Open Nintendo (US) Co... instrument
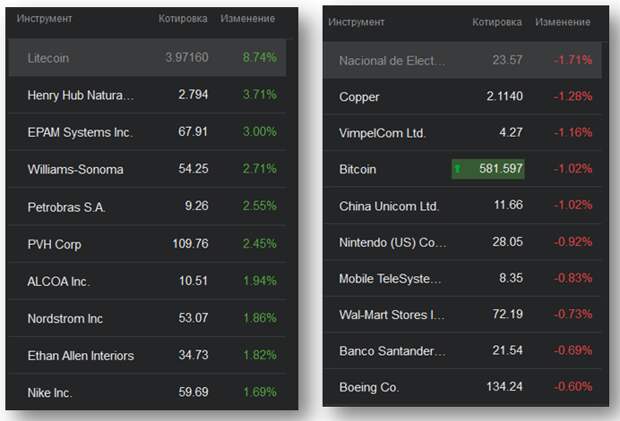Image resolution: width=620 pixels, height=421 pixels. 463,242
